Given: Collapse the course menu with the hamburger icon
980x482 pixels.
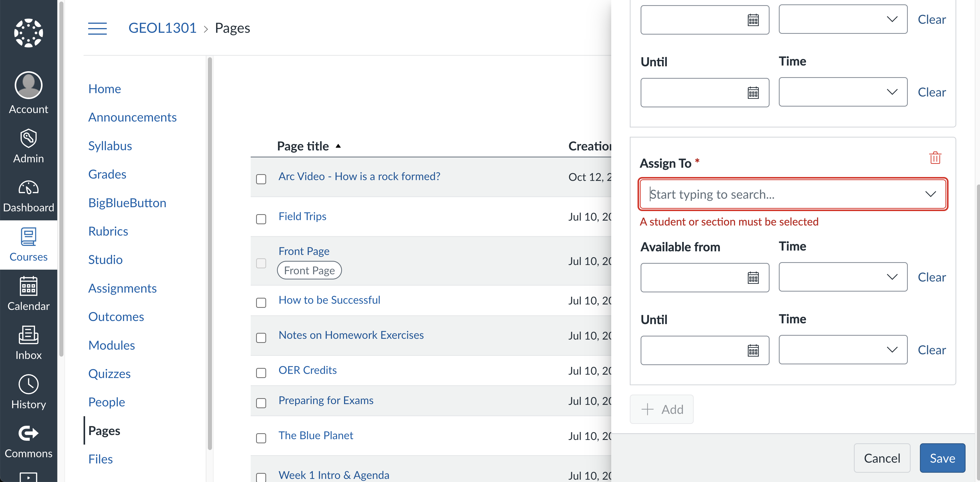Looking at the screenshot, I should click(97, 28).
